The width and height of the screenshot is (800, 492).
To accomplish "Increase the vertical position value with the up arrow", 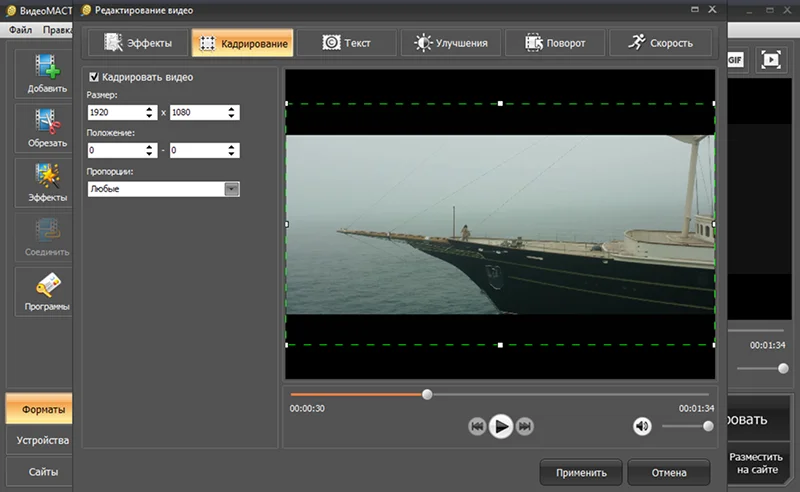I will (x=232, y=147).
